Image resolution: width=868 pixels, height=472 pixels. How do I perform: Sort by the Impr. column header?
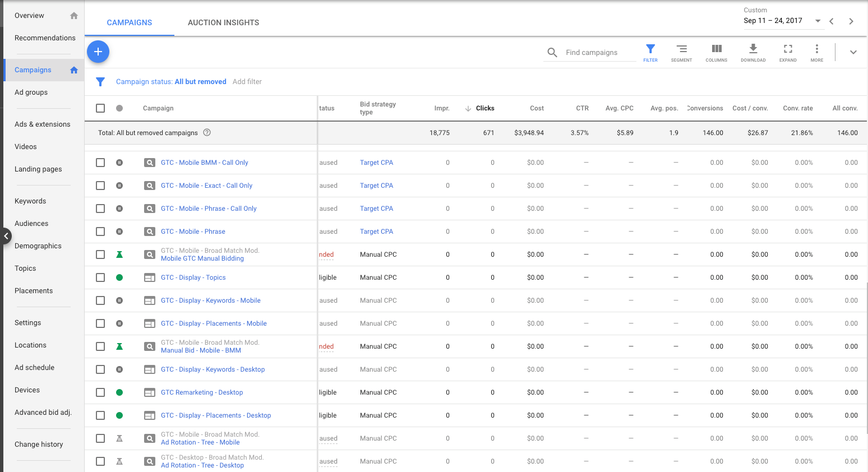coord(442,108)
